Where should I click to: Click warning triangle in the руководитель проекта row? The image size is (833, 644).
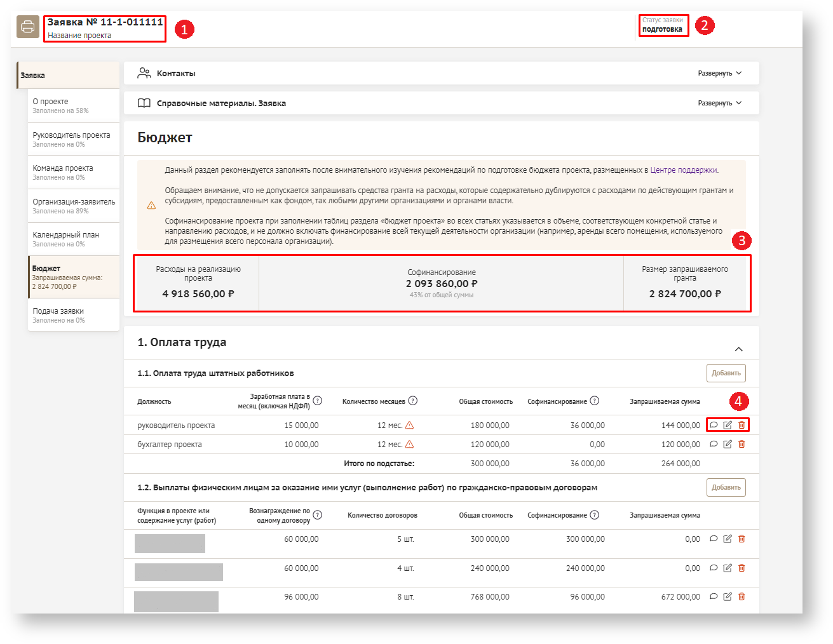[410, 426]
